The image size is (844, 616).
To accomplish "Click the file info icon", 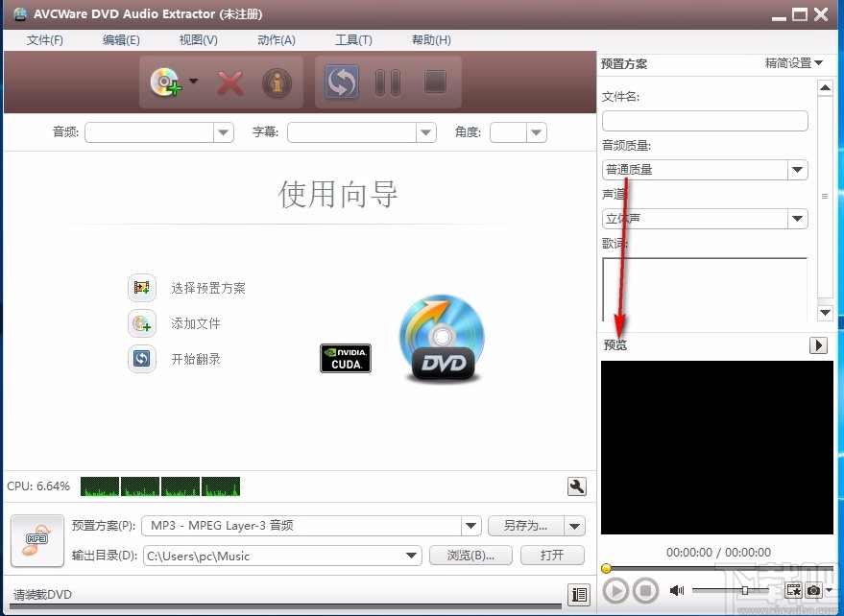I will (x=277, y=83).
